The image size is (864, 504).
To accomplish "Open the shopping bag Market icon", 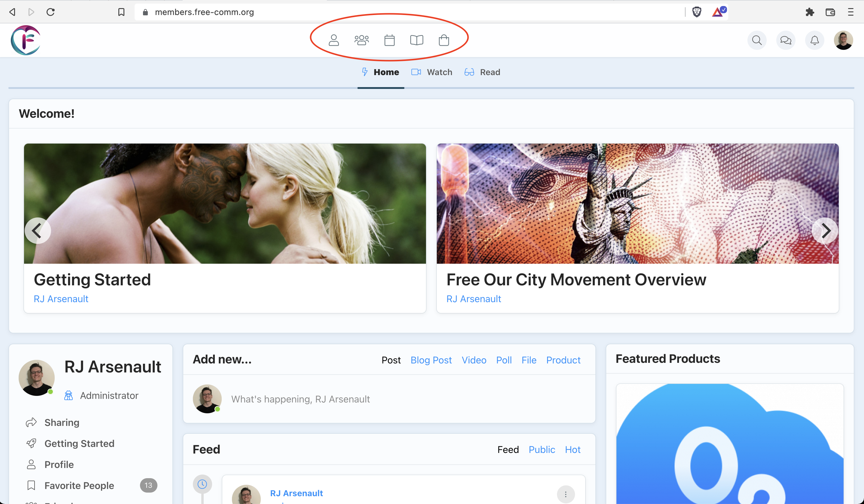I will pos(444,41).
